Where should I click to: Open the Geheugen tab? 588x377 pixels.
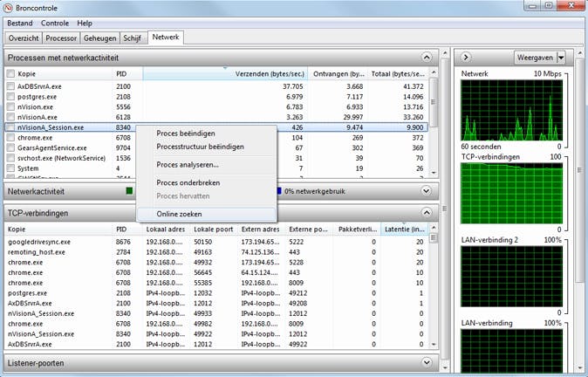101,38
